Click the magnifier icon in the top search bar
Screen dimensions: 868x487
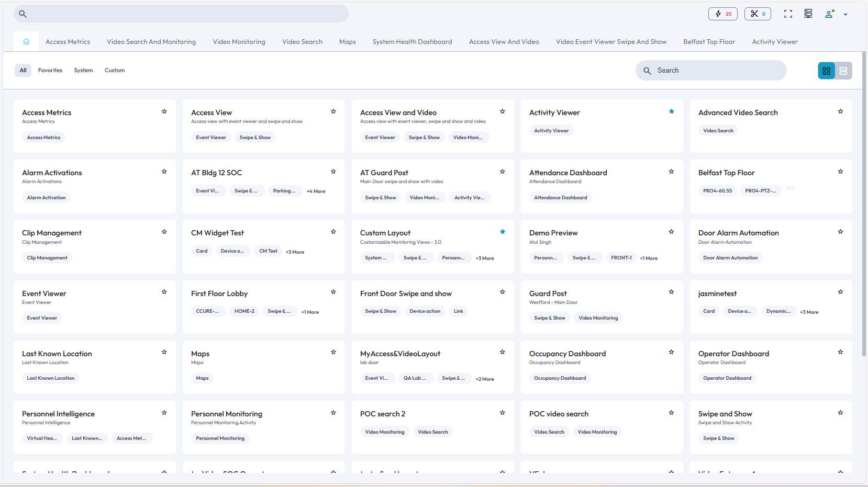23,14
